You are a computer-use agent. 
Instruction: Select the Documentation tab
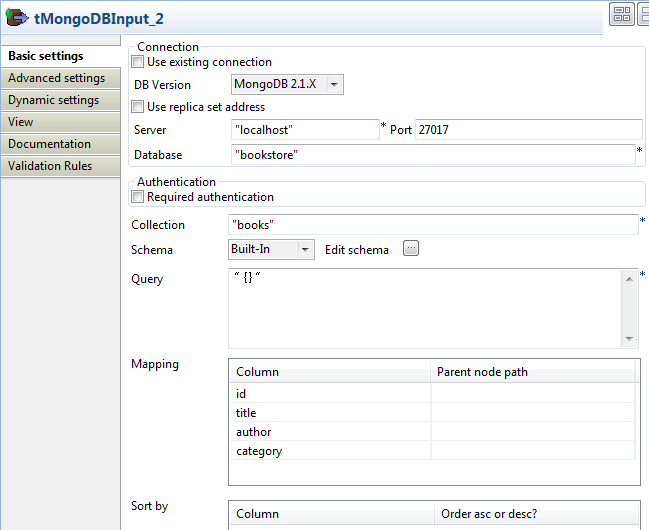(50, 144)
